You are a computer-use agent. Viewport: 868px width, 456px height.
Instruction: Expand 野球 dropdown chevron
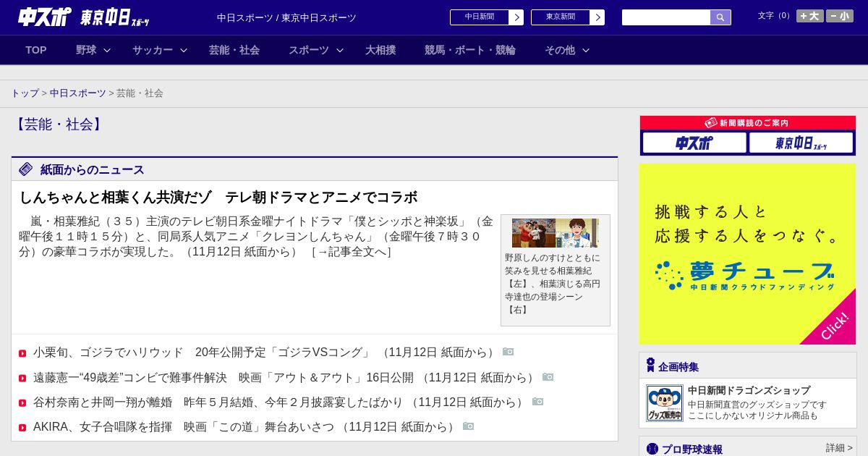pyautogui.click(x=107, y=50)
